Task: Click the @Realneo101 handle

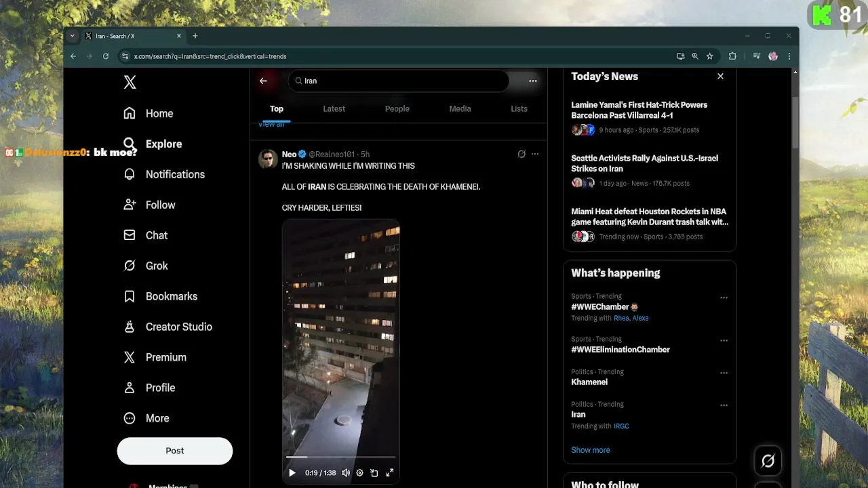Action: [332, 155]
